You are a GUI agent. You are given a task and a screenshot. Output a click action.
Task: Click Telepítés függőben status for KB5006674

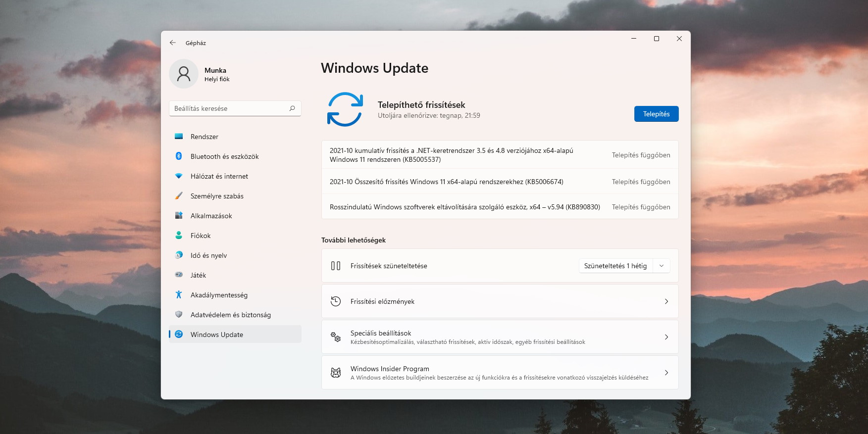coord(641,182)
